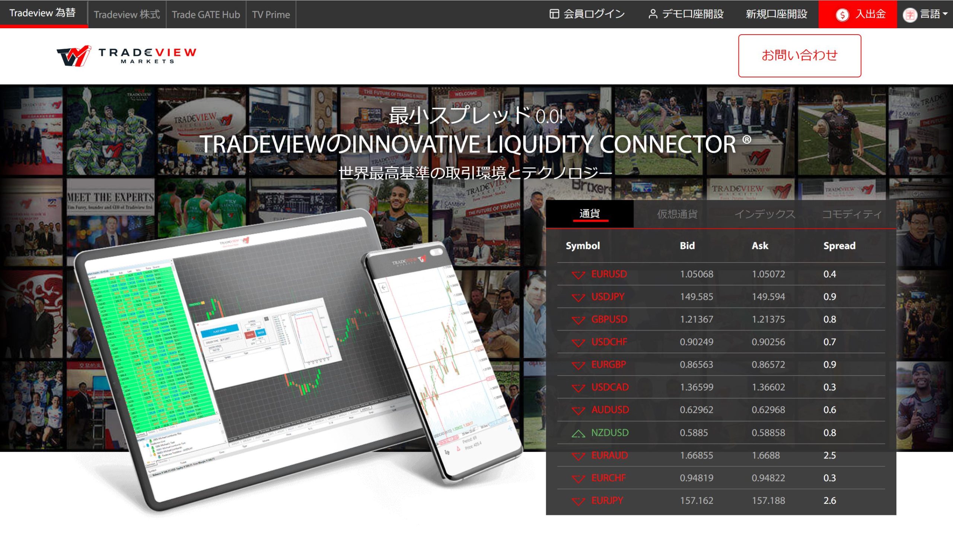The image size is (953, 560).
Task: Show the コモディティ tab
Action: [852, 214]
